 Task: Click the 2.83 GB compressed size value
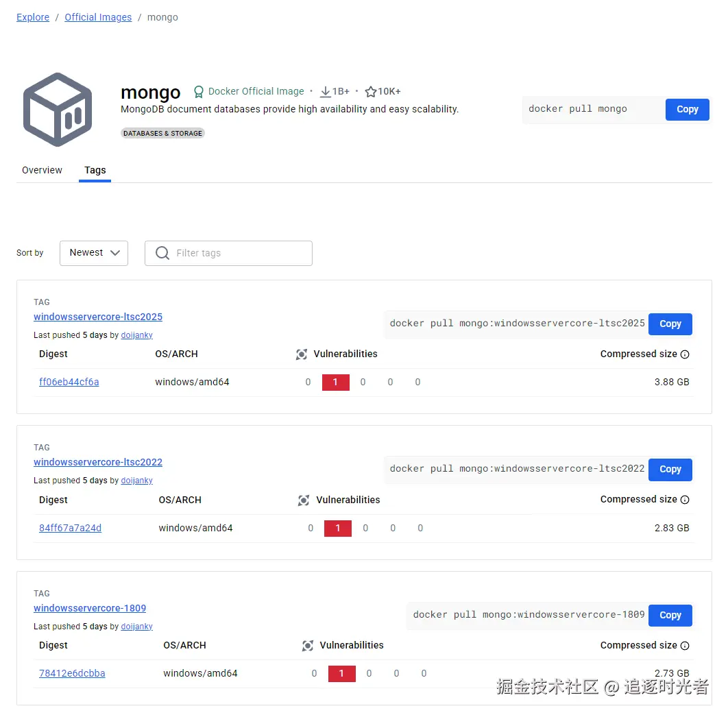coord(672,528)
